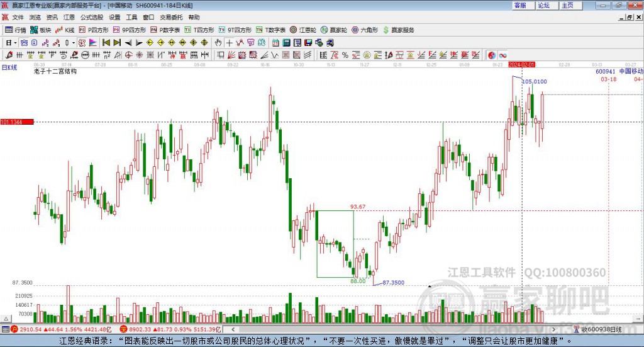Jump to last bar with skip-to-end icon
Viewport: 644px width, 347px height.
[117, 43]
